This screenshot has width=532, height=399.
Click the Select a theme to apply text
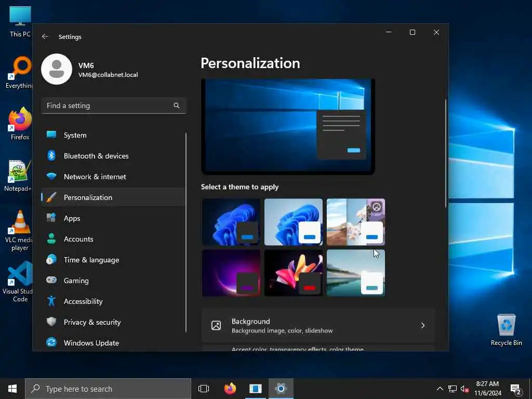[240, 187]
